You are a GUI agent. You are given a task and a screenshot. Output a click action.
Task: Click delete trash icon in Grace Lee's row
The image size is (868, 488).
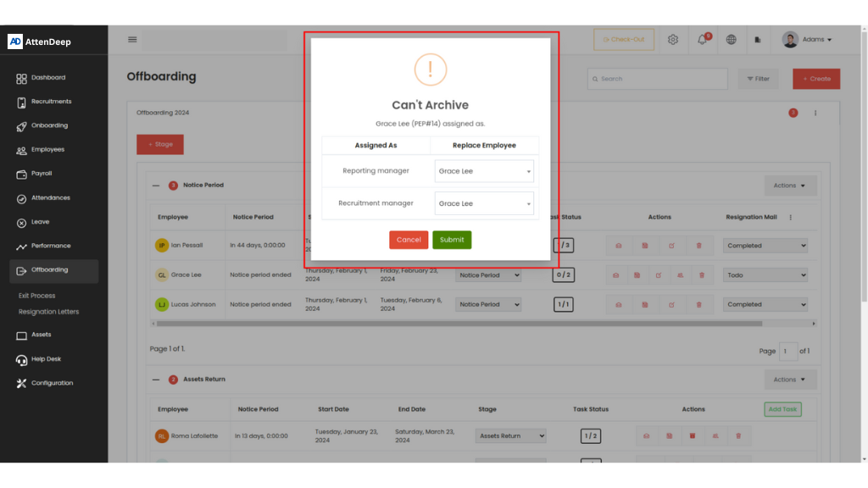click(701, 275)
